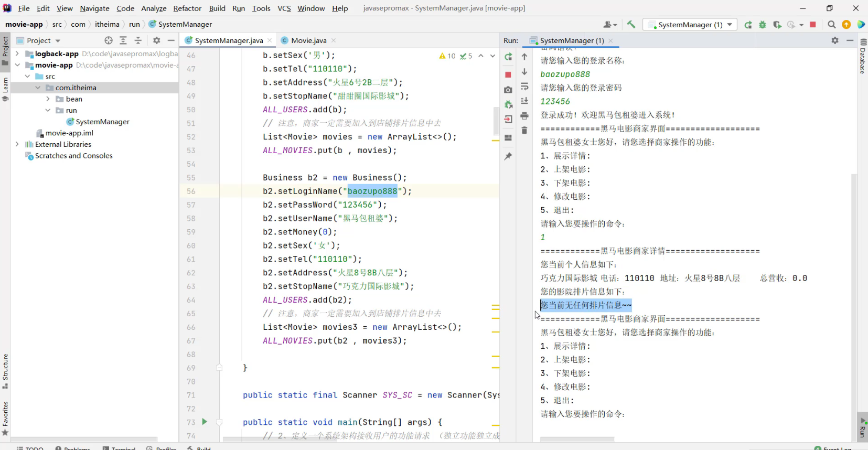Start Debug with the bug icon
The width and height of the screenshot is (868, 450).
pos(763,25)
